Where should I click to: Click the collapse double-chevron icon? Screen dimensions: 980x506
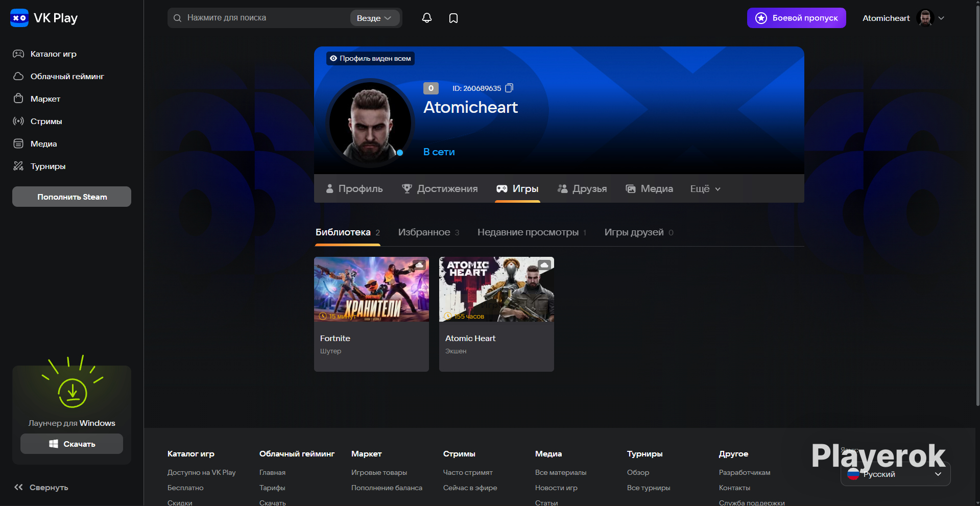(18, 487)
